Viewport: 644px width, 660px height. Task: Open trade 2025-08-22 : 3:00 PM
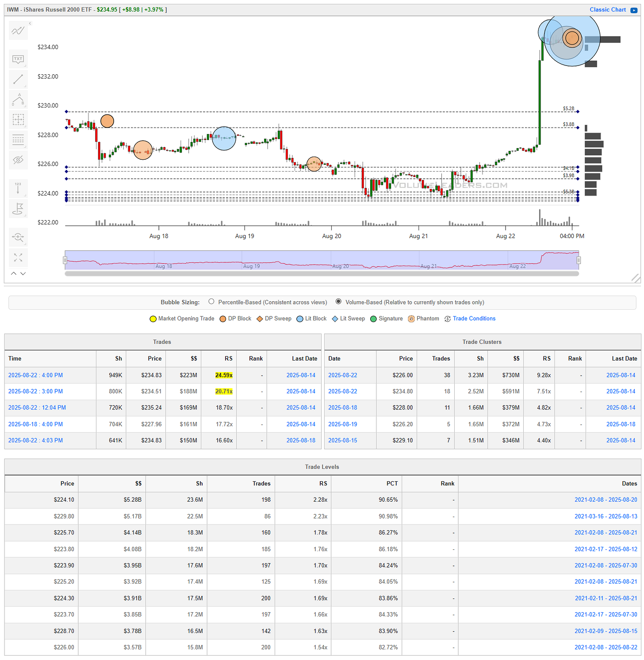coord(35,391)
